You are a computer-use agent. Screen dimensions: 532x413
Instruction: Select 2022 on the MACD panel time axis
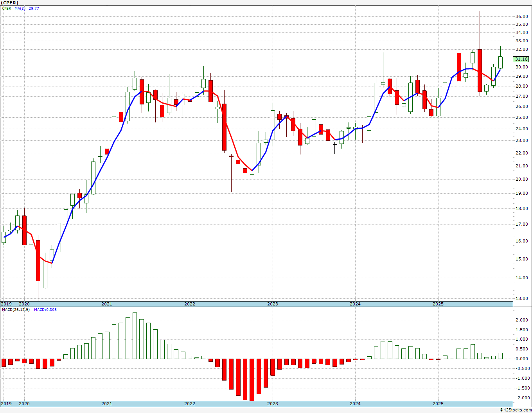point(190,404)
